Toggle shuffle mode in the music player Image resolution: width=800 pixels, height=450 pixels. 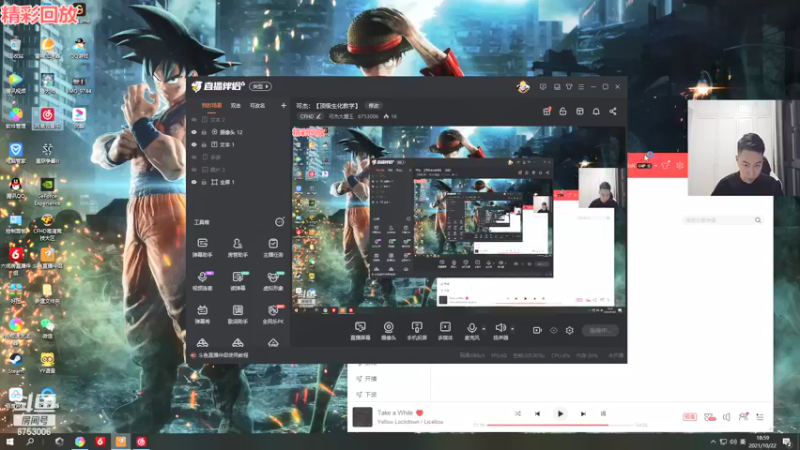[x=517, y=414]
